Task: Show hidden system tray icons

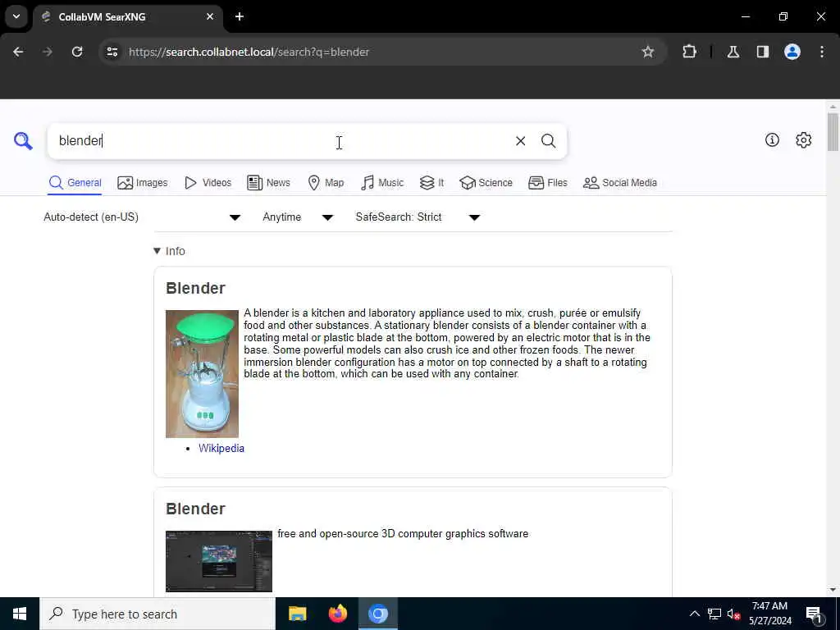Action: pos(694,614)
